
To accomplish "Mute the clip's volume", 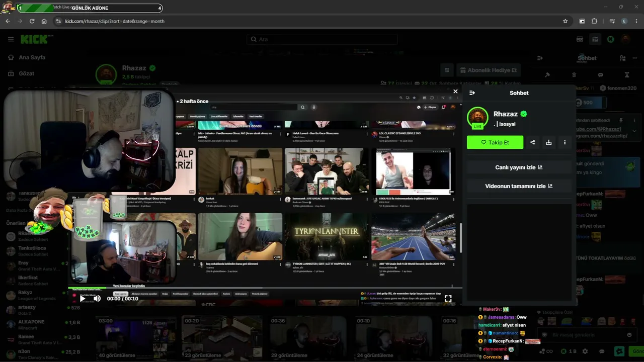I will point(97,299).
